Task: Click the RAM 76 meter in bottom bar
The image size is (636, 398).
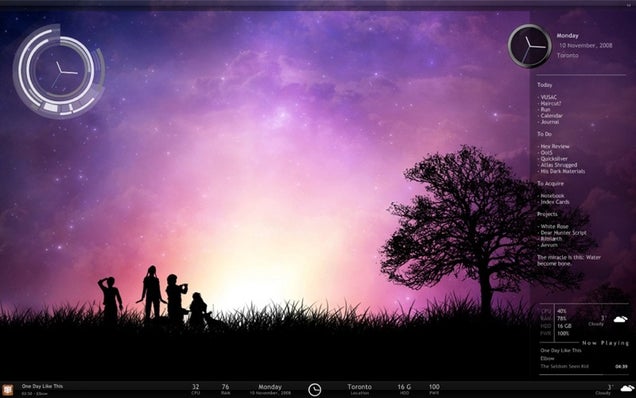Action: [x=226, y=389]
